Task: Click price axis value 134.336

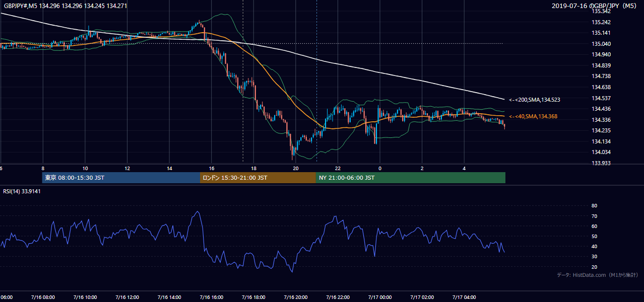Action: 601,120
